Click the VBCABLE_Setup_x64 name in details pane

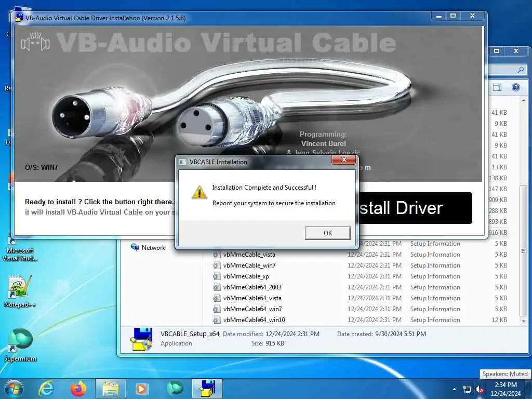pos(190,334)
